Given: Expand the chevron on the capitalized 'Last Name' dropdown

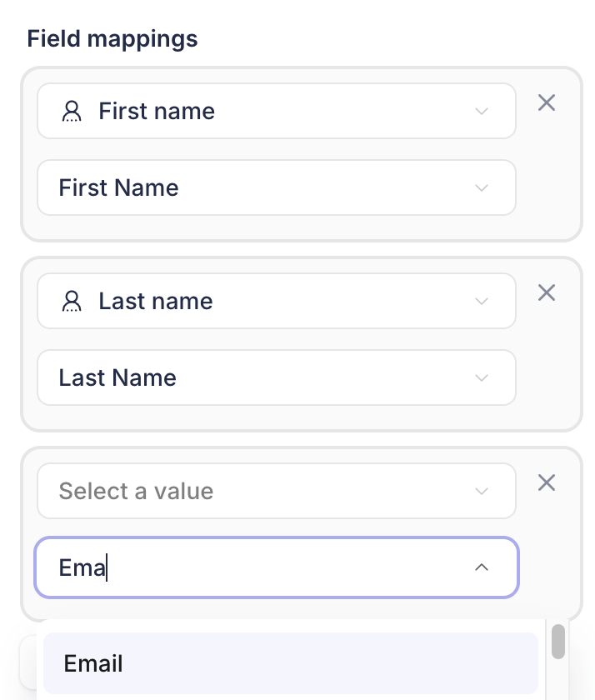Looking at the screenshot, I should point(481,378).
